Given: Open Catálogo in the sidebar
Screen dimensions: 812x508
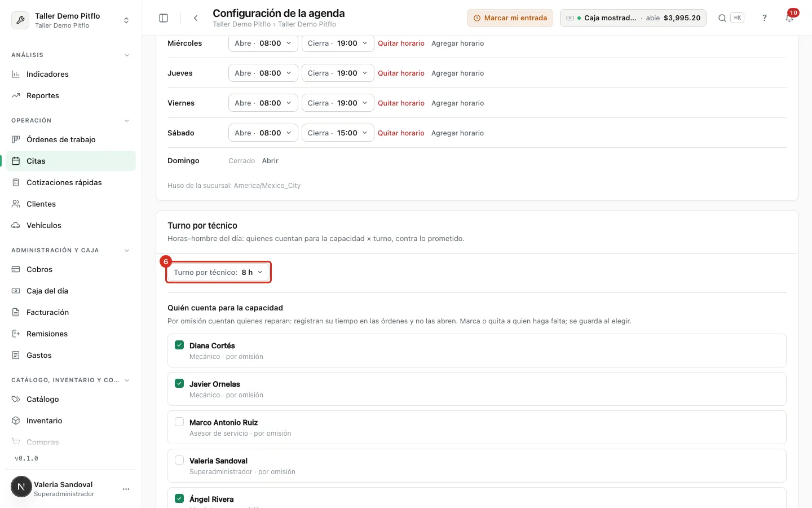Looking at the screenshot, I should point(70,399).
